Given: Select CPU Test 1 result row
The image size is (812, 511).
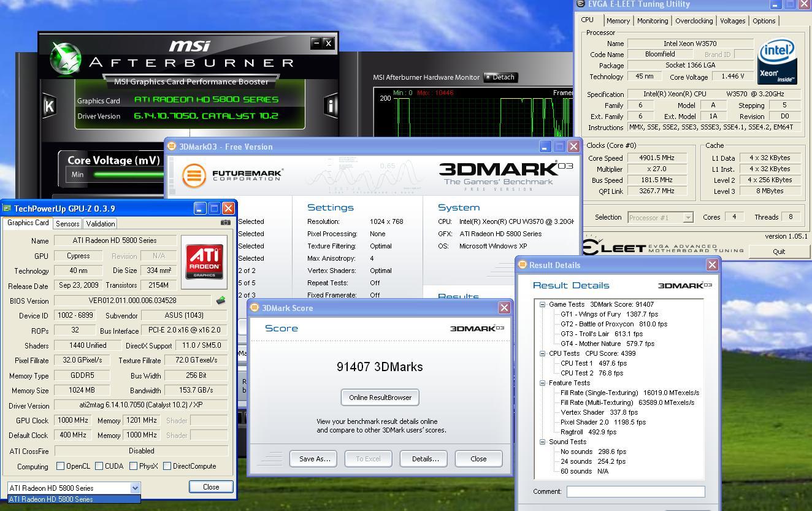Looking at the screenshot, I should click(594, 363).
